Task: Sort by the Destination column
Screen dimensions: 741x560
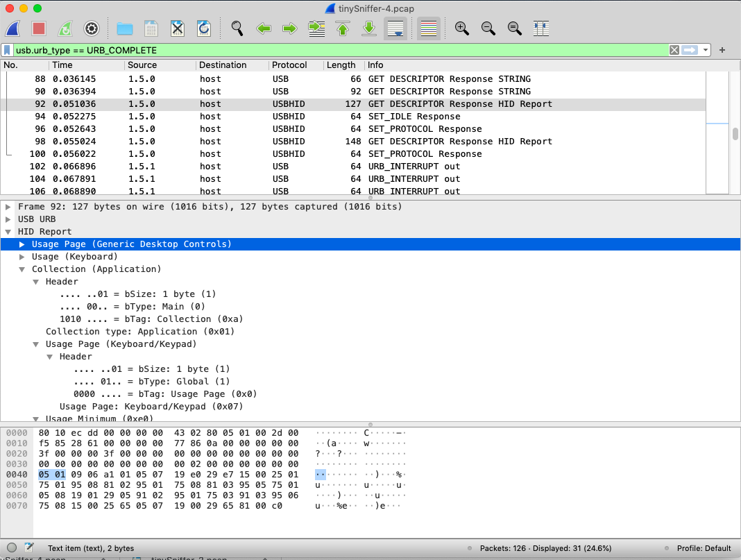Action: click(232, 65)
